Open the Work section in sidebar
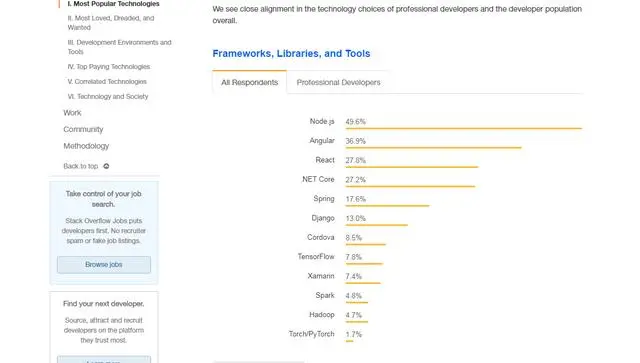Screen dimensions: 640x363 click(x=72, y=113)
